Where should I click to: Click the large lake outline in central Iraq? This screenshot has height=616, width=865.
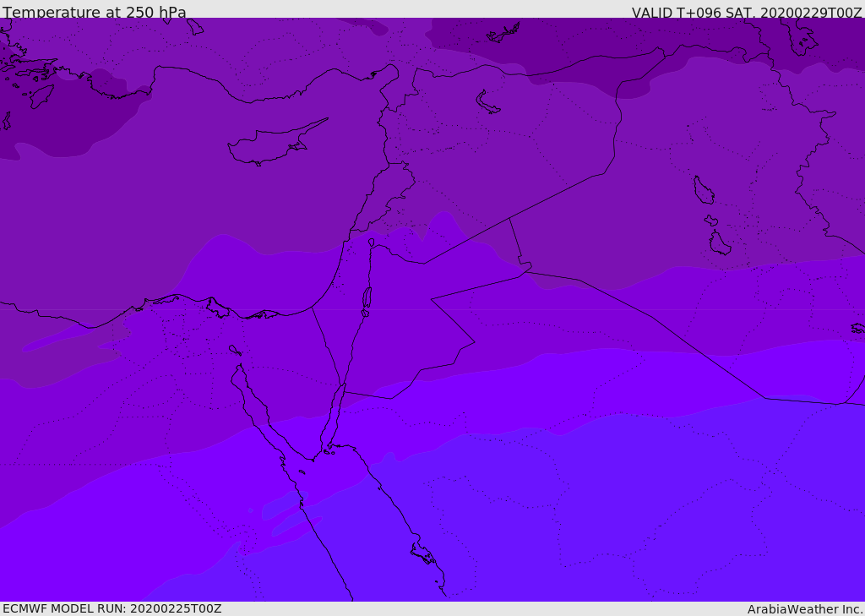(703, 190)
